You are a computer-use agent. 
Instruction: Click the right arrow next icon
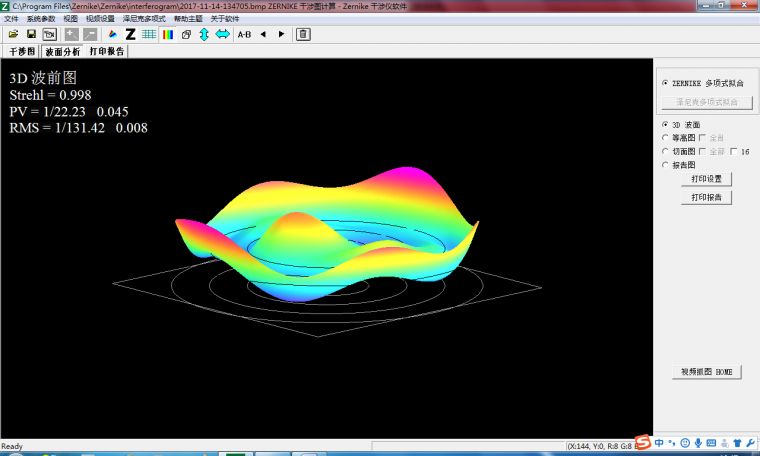point(281,34)
